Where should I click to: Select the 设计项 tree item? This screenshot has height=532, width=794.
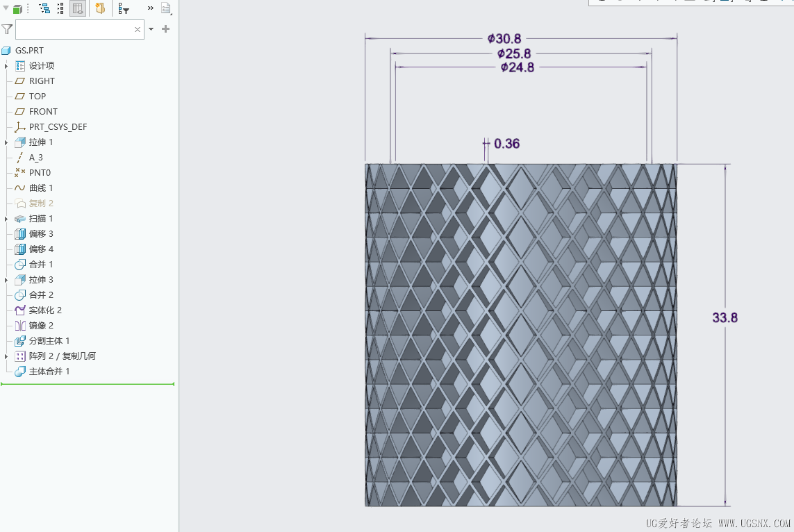tap(35, 66)
